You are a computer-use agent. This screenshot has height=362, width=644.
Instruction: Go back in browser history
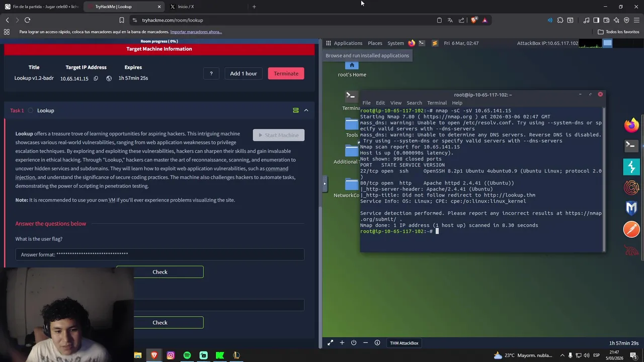(x=7, y=20)
